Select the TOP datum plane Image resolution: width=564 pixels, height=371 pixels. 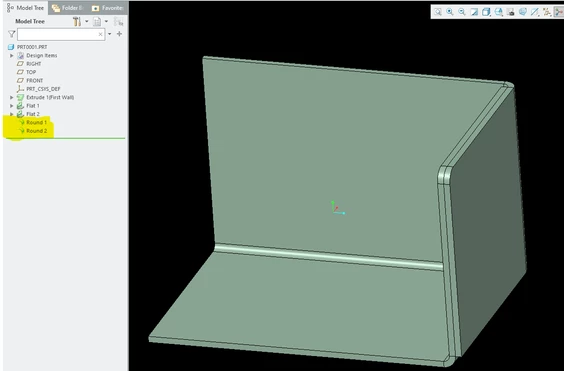(27, 72)
